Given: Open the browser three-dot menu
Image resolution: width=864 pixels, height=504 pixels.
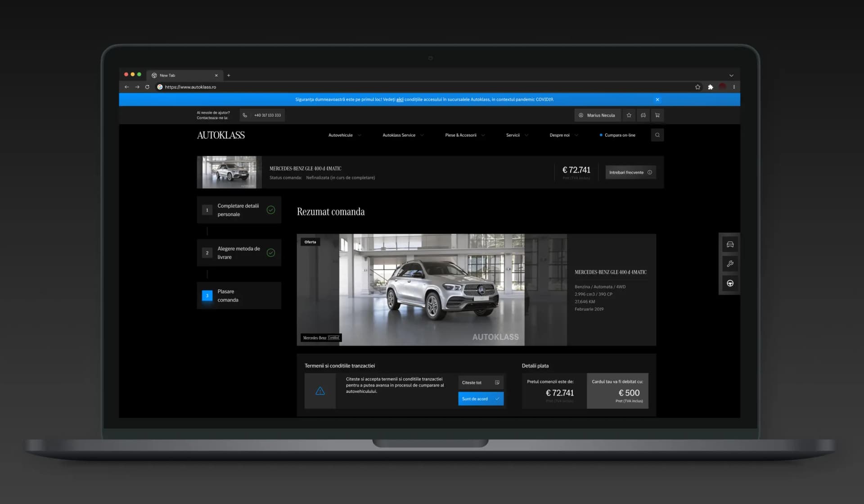Looking at the screenshot, I should [734, 87].
